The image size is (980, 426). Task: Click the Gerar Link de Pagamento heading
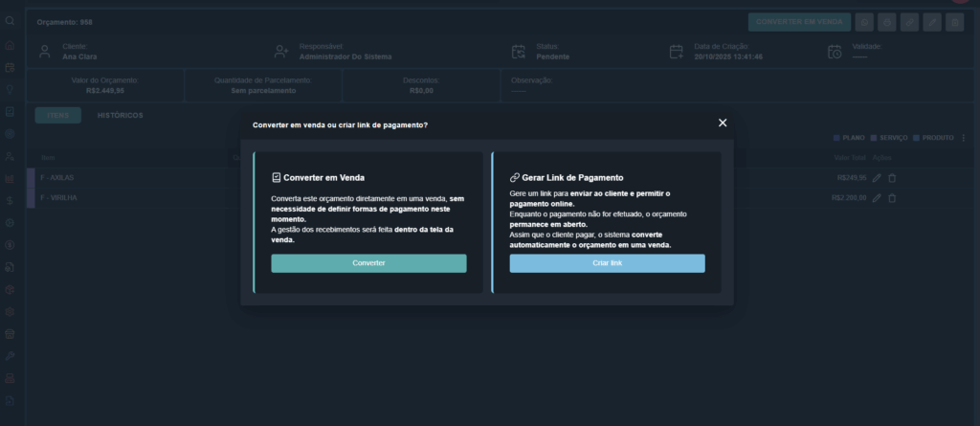(x=572, y=177)
